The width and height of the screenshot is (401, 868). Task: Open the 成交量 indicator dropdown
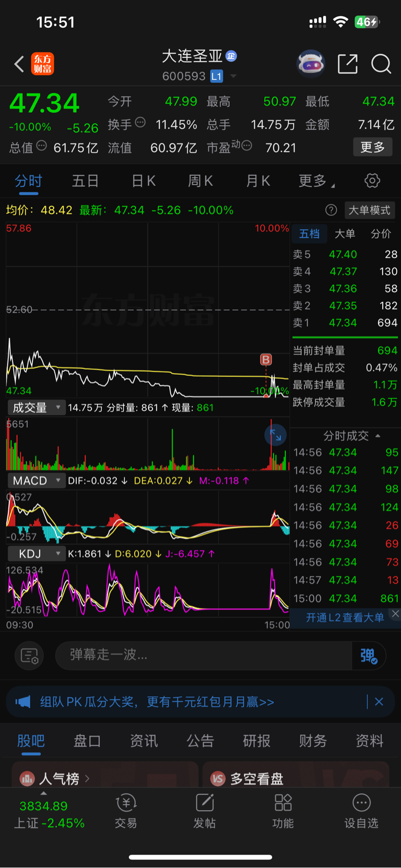pos(37,407)
